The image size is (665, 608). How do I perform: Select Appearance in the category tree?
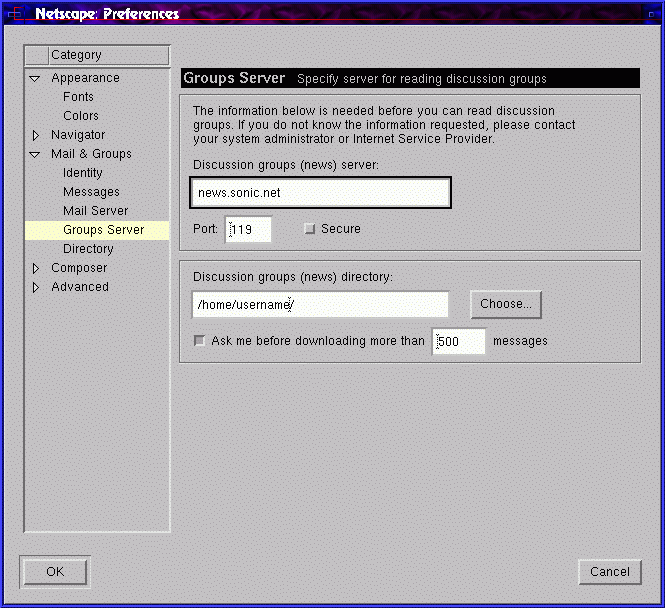pos(85,78)
